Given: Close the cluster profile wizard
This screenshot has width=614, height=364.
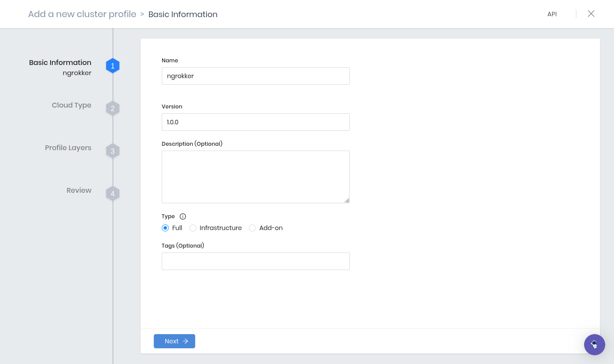Looking at the screenshot, I should [x=591, y=14].
